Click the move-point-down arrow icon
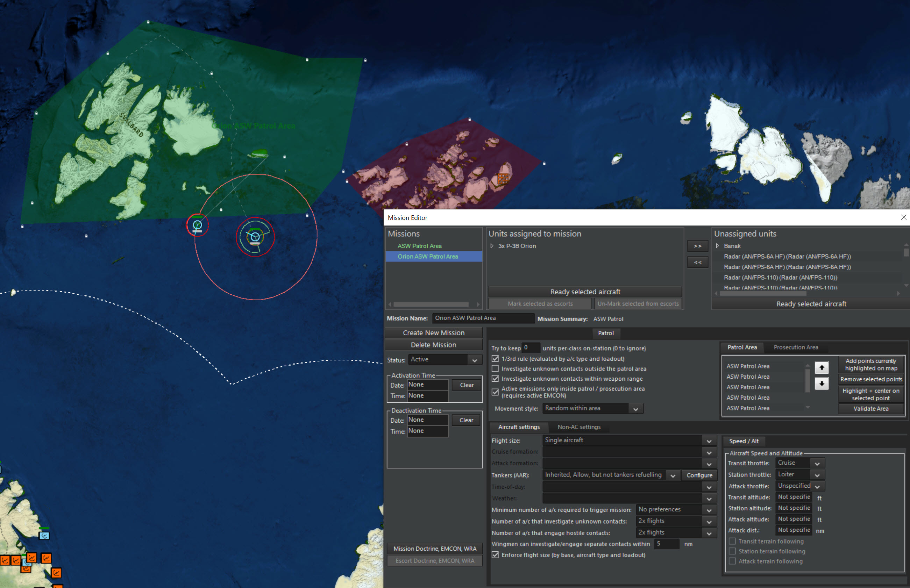 (822, 383)
